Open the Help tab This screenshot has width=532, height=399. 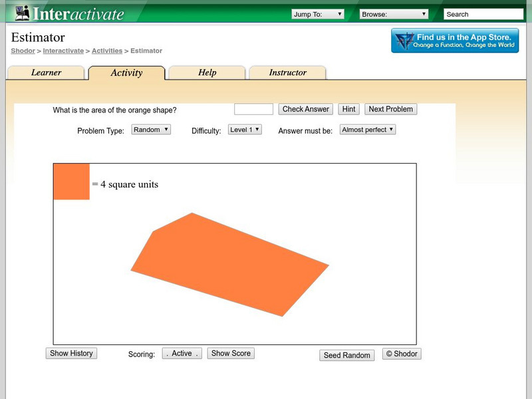click(x=207, y=73)
